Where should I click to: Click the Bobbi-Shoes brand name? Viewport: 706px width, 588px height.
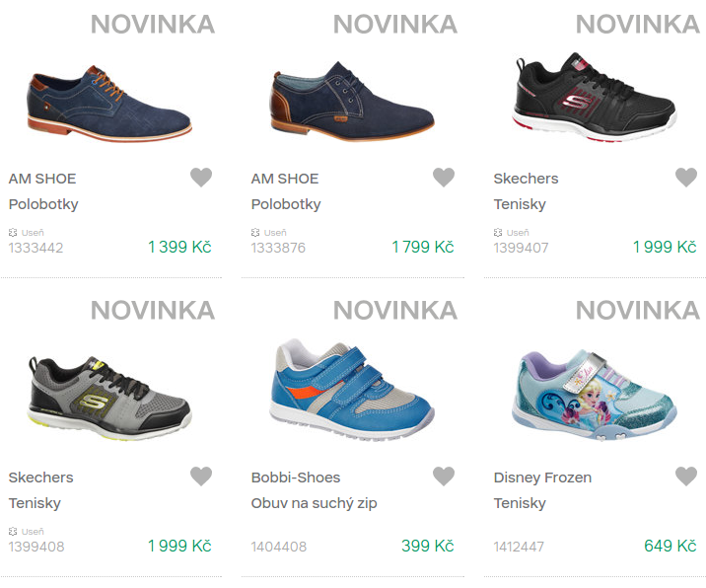[296, 478]
